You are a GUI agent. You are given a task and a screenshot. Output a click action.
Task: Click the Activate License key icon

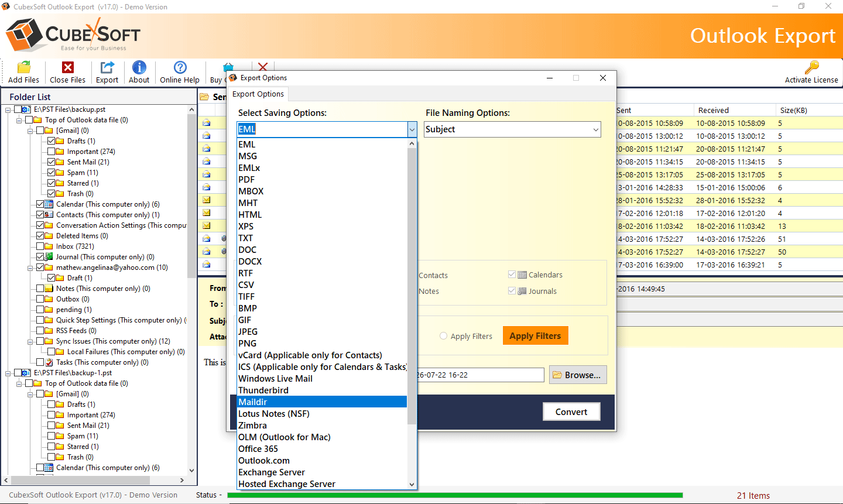pos(811,67)
